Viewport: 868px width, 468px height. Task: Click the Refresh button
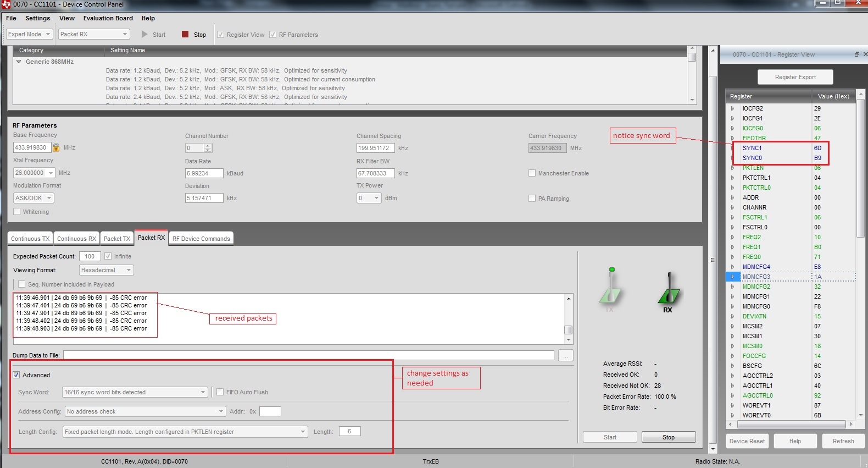click(x=843, y=441)
